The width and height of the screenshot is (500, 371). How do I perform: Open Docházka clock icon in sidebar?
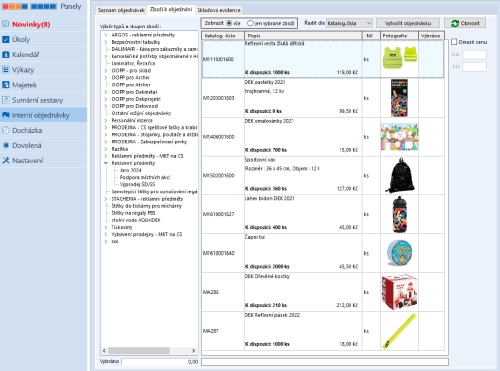pyautogui.click(x=6, y=130)
